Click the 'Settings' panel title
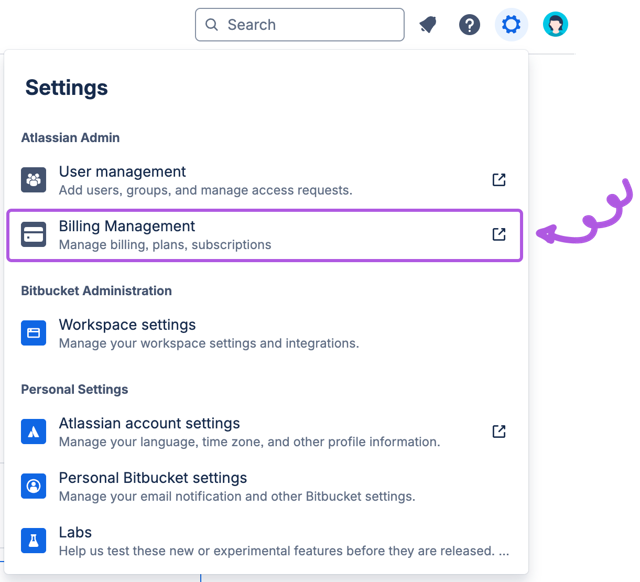 click(x=67, y=88)
